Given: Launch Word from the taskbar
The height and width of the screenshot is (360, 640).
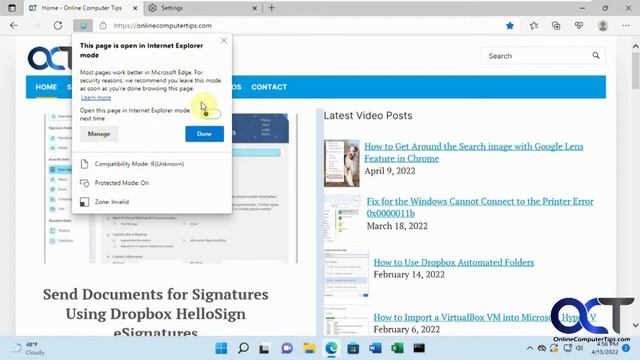Looking at the screenshot, I should click(375, 348).
